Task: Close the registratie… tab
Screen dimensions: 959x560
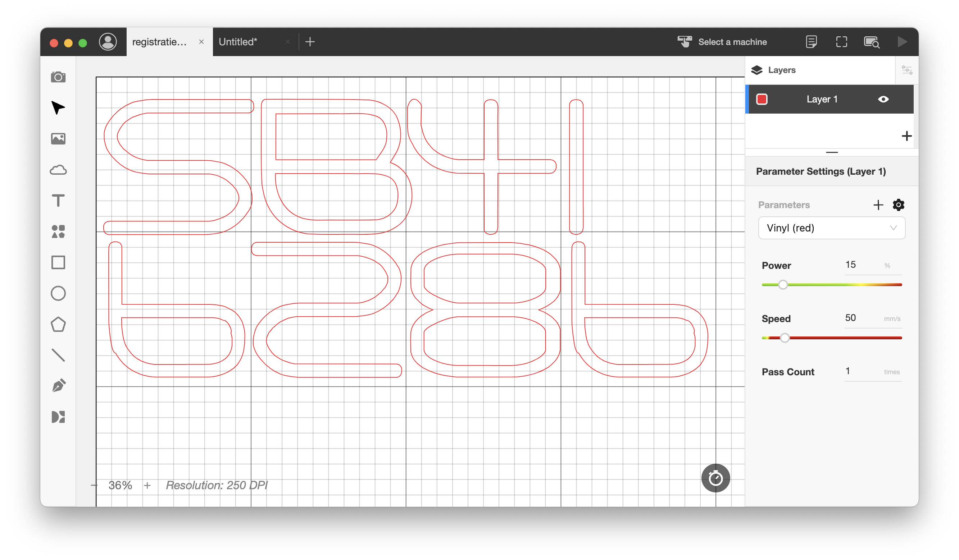Action: pos(201,42)
